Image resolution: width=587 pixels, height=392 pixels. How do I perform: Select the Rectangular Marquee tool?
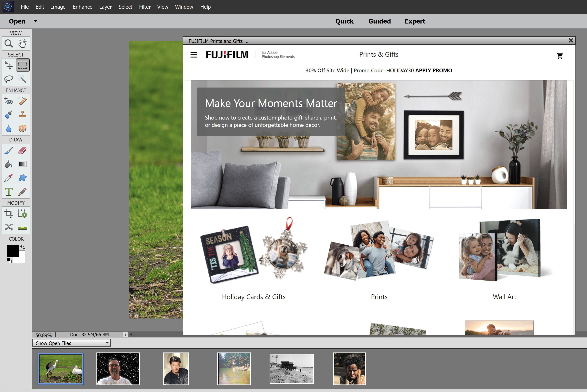pos(23,65)
